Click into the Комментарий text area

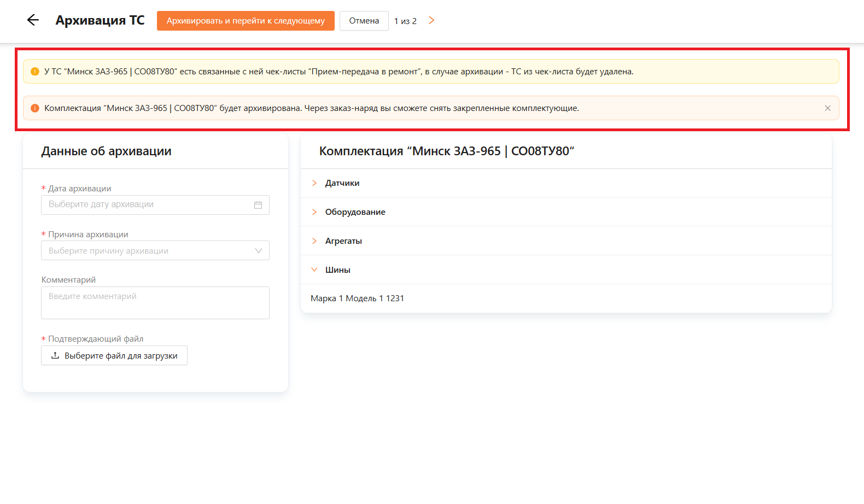pos(155,303)
